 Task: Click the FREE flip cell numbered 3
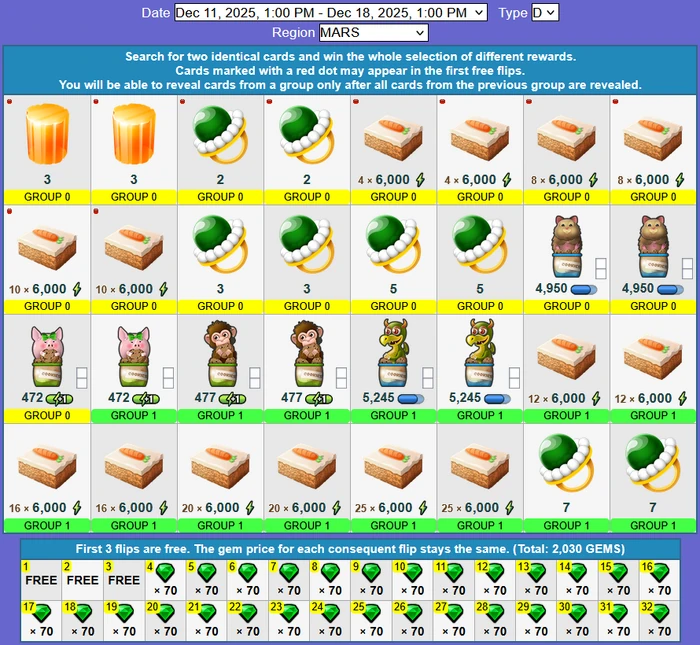click(124, 580)
